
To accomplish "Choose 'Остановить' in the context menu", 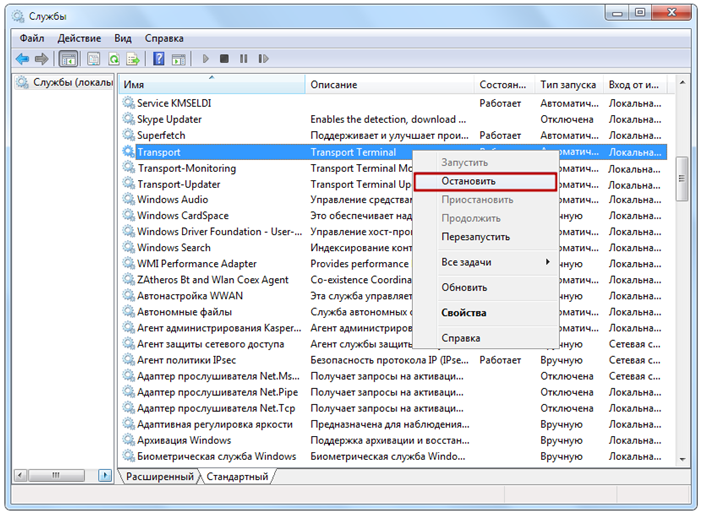I will 484,182.
